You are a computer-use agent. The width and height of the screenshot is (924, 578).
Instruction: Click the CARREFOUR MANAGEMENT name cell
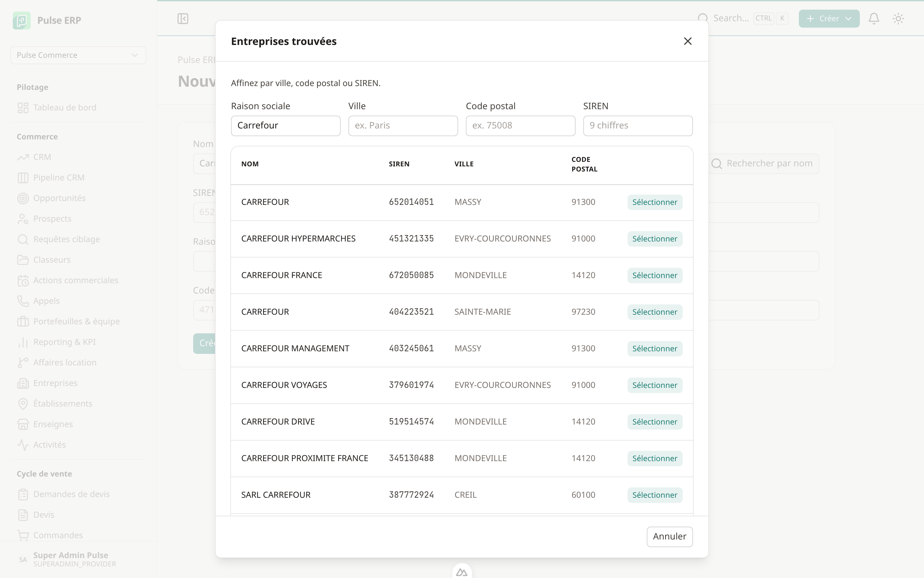point(295,348)
